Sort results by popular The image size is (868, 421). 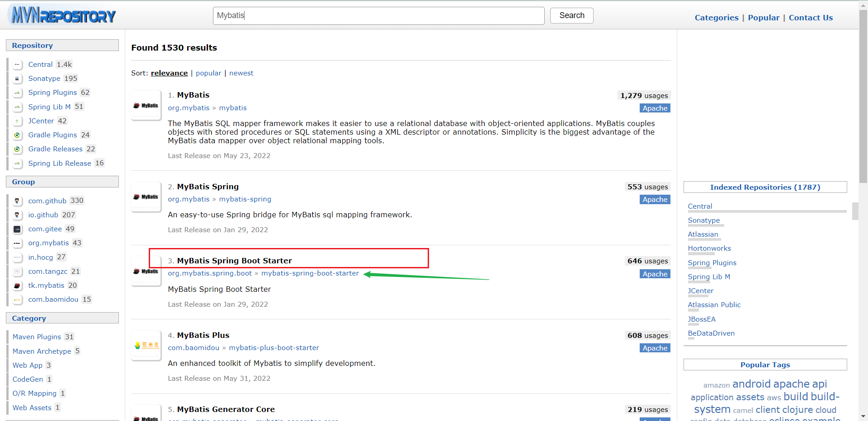[x=208, y=73]
